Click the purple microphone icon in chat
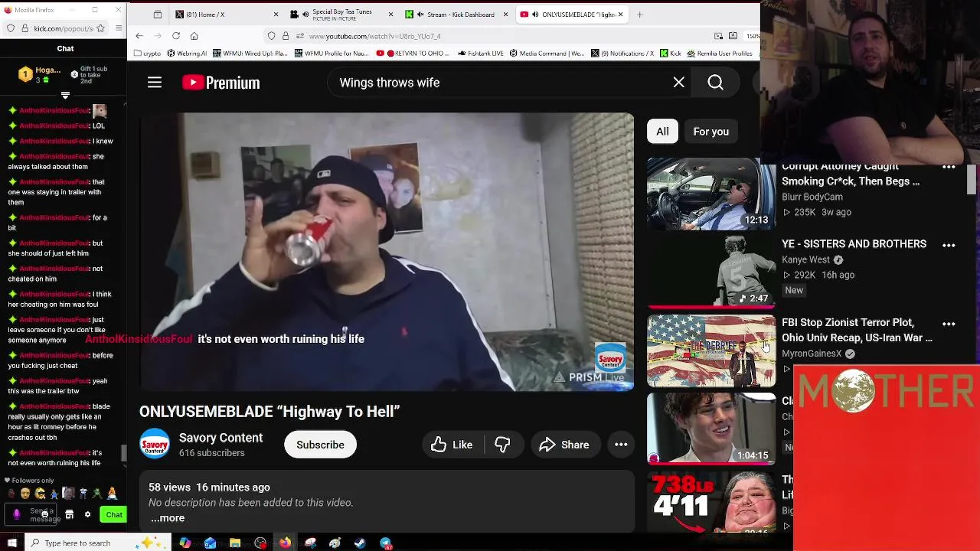Screen dimensions: 980x551 point(17,514)
